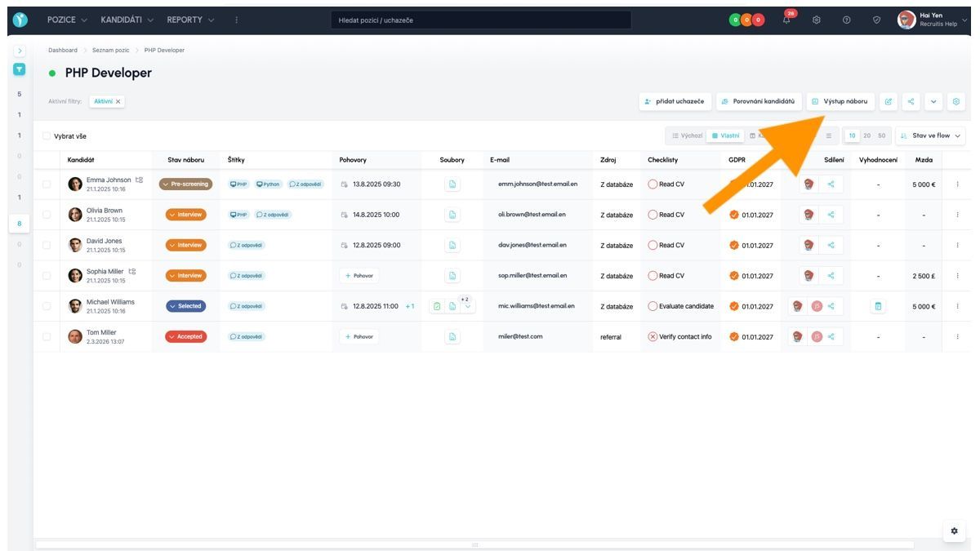Open Olivia Brown's Interview status dropdown
Image resolution: width=980 pixels, height=551 pixels.
(x=185, y=215)
